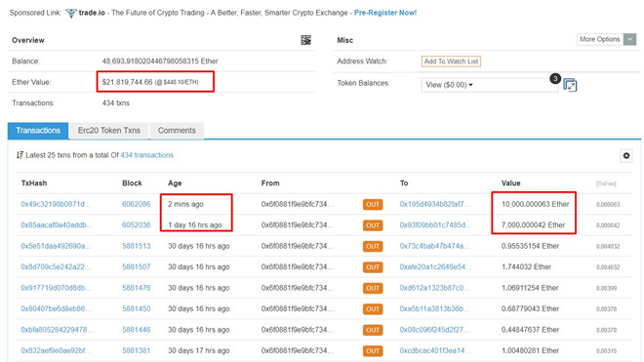This screenshot has height=362, width=644.
Task: Click the token count badge showing 3
Action: (555, 78)
